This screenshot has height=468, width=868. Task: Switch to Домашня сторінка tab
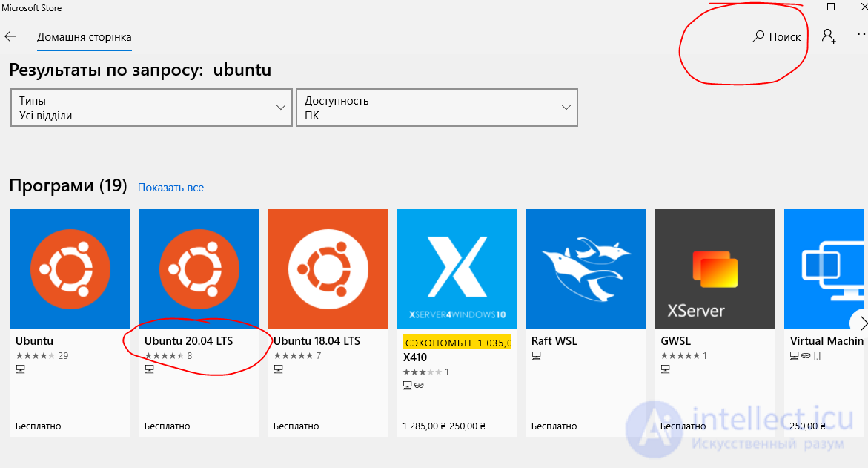point(85,37)
